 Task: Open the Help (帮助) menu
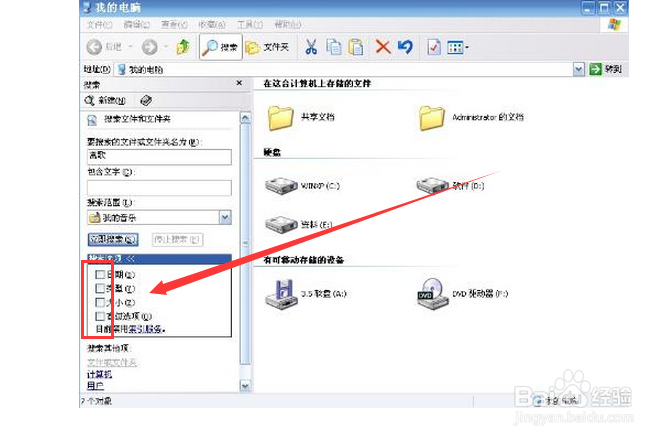pos(288,25)
